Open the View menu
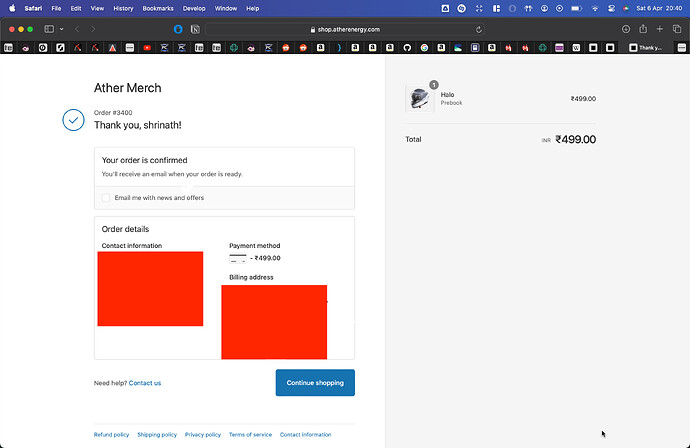Viewport: 690px width, 448px height. 97,8
